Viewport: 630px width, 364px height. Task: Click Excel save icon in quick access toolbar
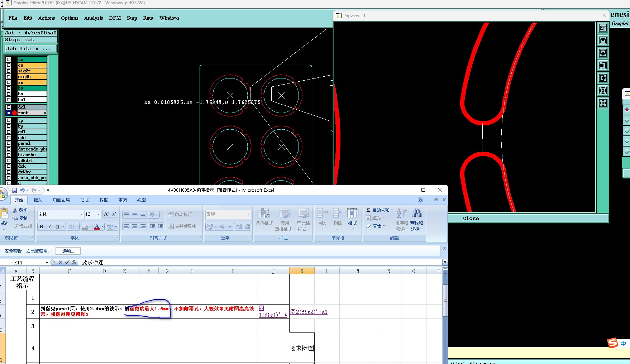(15, 191)
